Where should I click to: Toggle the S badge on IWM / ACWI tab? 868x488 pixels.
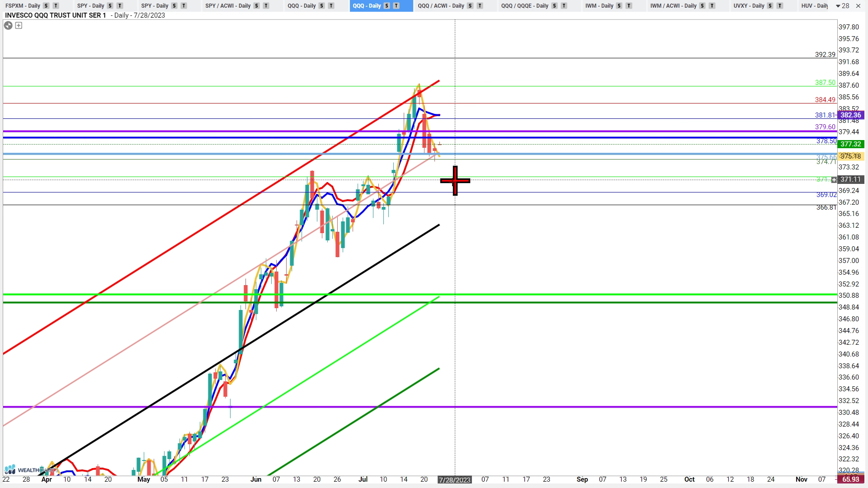coord(703,6)
